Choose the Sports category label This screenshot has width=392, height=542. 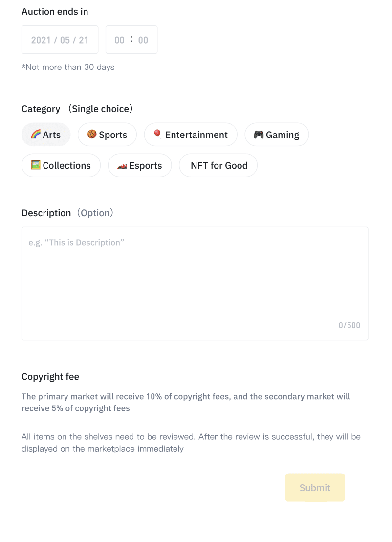(113, 135)
